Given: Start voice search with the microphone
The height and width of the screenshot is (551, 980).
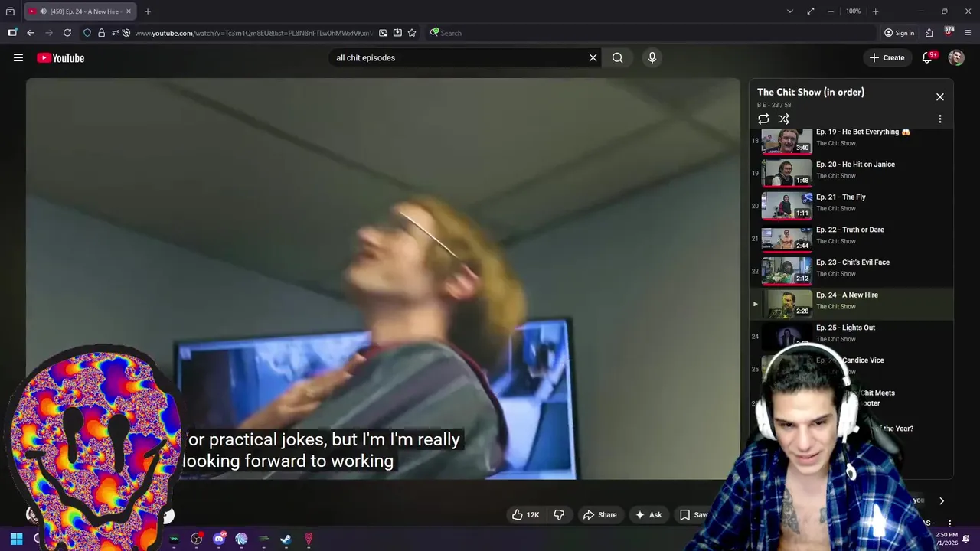Looking at the screenshot, I should tap(652, 57).
